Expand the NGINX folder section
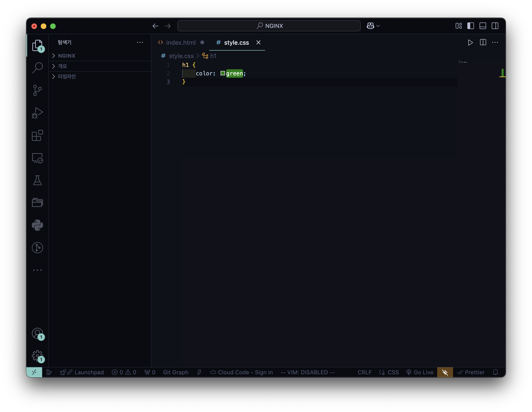Image resolution: width=532 pixels, height=412 pixels. [x=66, y=56]
